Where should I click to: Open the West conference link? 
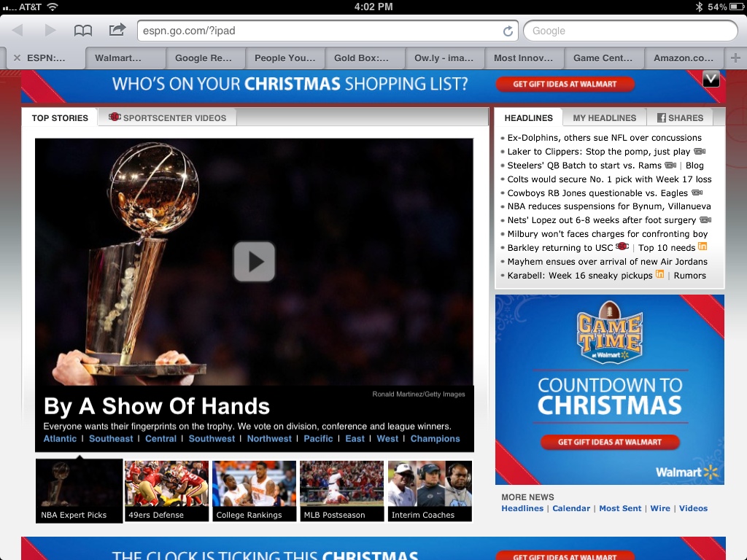point(387,438)
